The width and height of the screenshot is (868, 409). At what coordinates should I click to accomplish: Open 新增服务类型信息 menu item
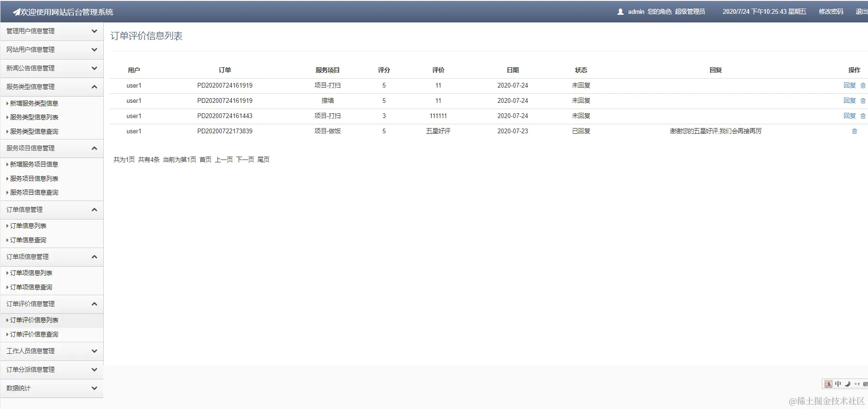(x=34, y=103)
